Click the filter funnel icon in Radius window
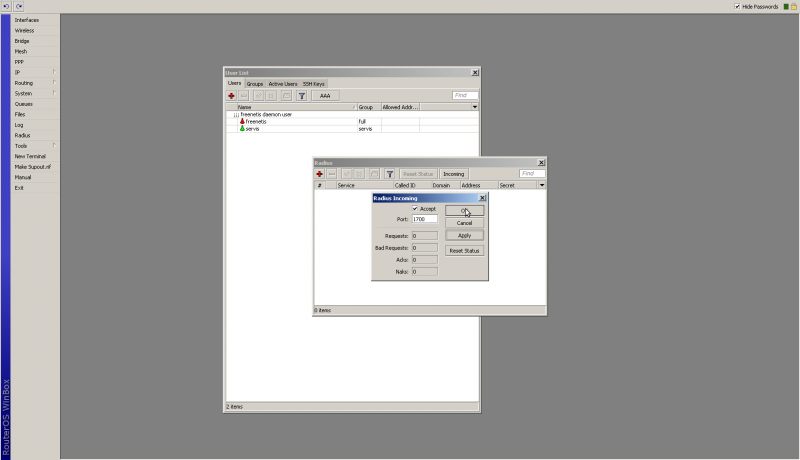 click(x=389, y=174)
